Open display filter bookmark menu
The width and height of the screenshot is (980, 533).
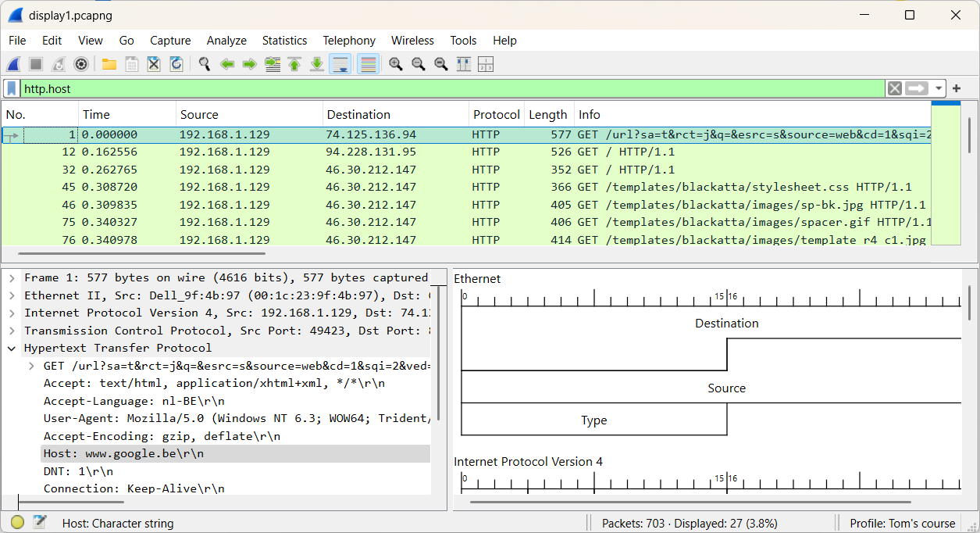pos(12,89)
